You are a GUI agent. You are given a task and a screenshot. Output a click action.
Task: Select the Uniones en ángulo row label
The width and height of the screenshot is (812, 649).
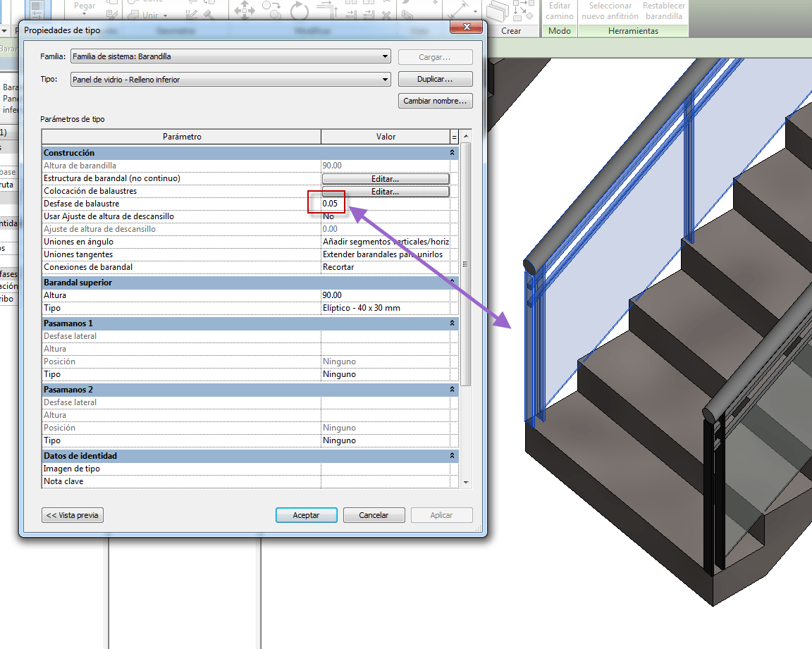point(78,242)
